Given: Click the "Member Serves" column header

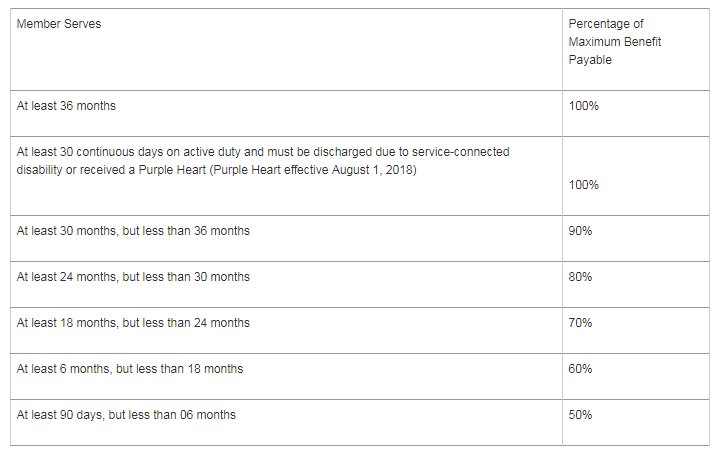Looking at the screenshot, I should coord(58,24).
